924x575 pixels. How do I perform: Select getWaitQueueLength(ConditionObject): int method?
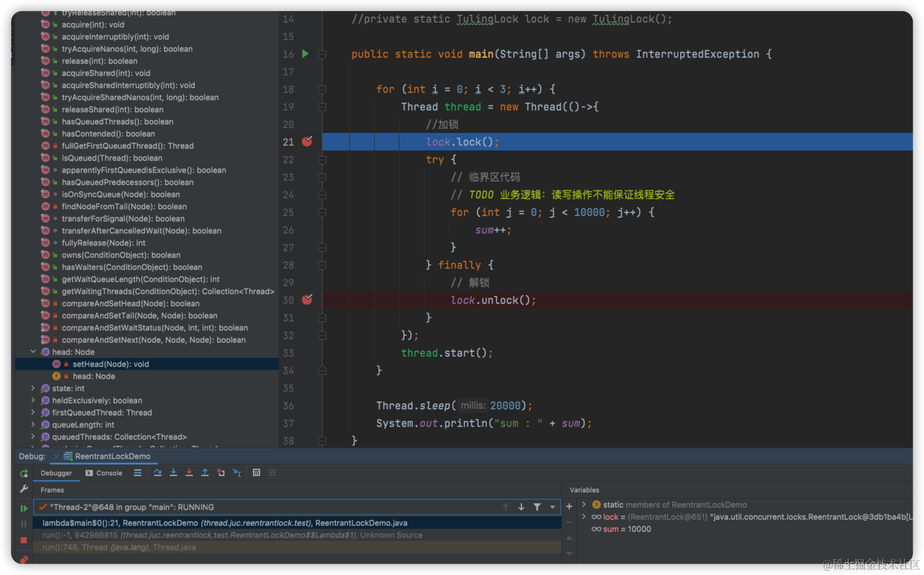pos(140,279)
